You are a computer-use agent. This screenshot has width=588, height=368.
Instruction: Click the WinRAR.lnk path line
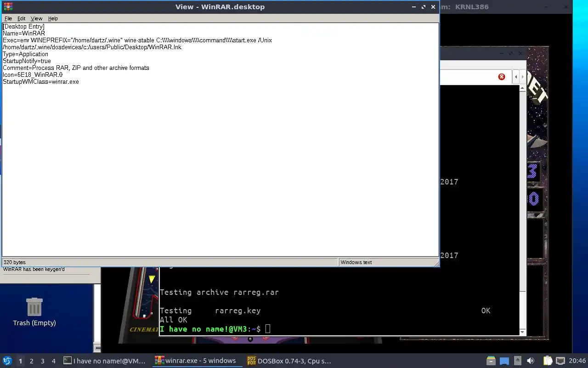coord(92,47)
